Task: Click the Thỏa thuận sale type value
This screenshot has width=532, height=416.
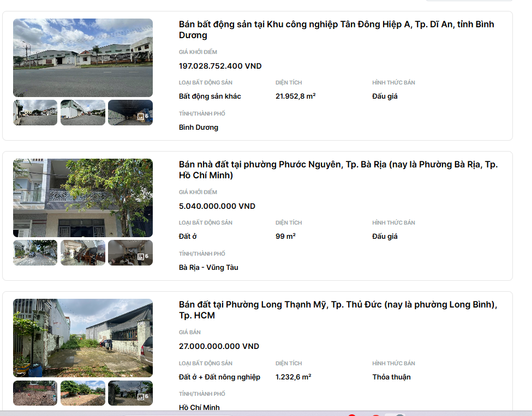Action: [x=391, y=377]
